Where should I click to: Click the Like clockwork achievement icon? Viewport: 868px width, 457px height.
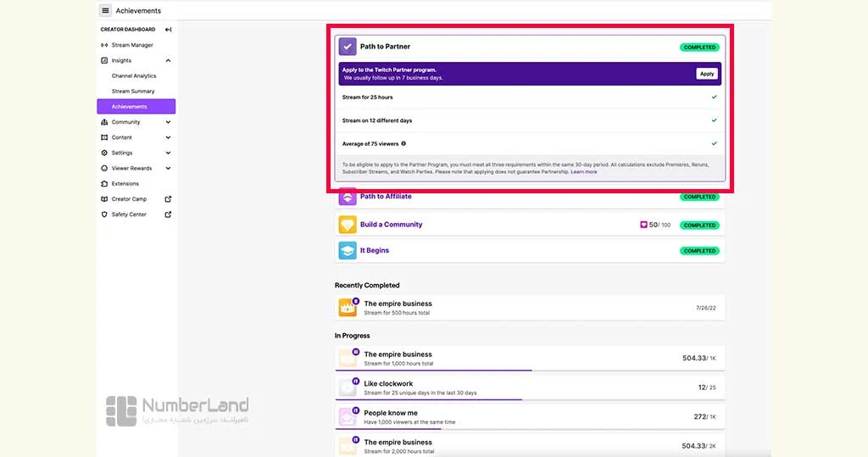348,387
